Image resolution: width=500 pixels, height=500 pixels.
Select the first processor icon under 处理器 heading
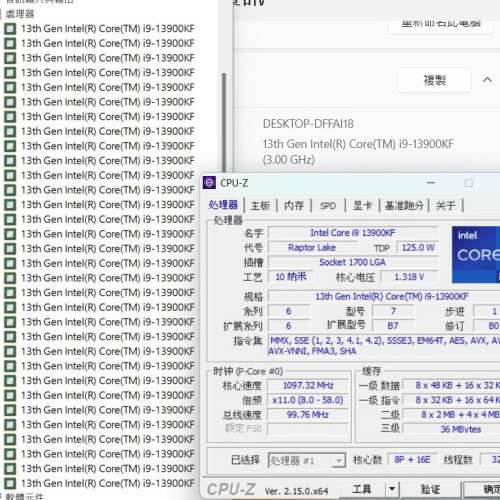(10, 29)
